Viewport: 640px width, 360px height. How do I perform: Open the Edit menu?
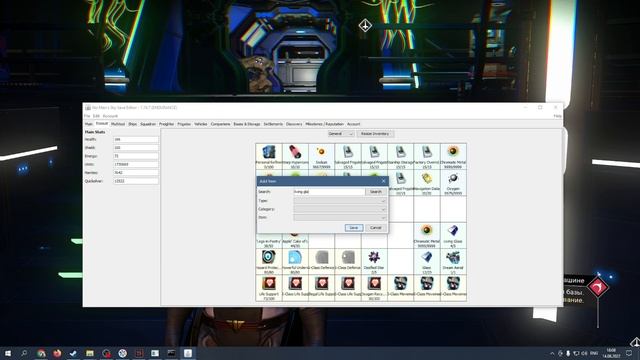pos(96,116)
